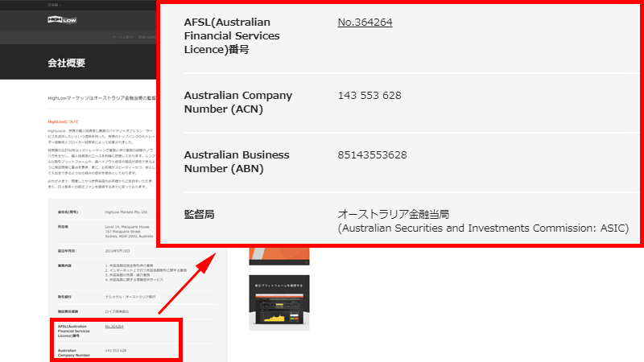Screen dimensions: 644x362
Task: Open the orange banner below the callout
Action: click(x=279, y=257)
